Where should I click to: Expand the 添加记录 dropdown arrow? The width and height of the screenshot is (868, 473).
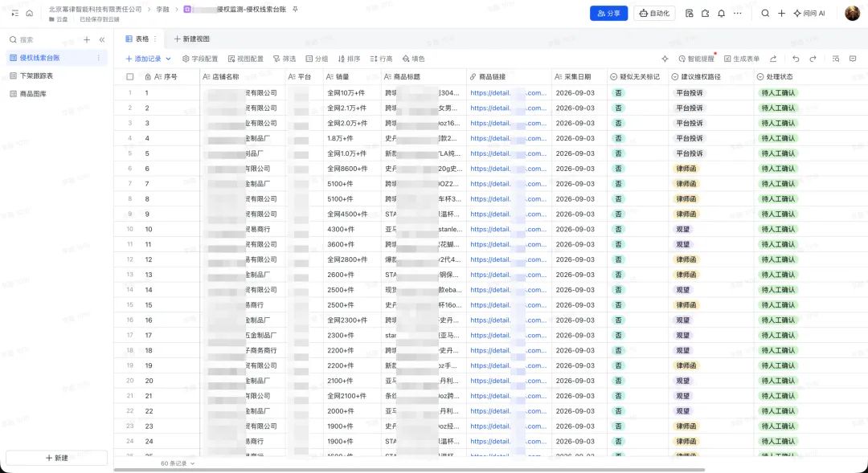[168, 59]
